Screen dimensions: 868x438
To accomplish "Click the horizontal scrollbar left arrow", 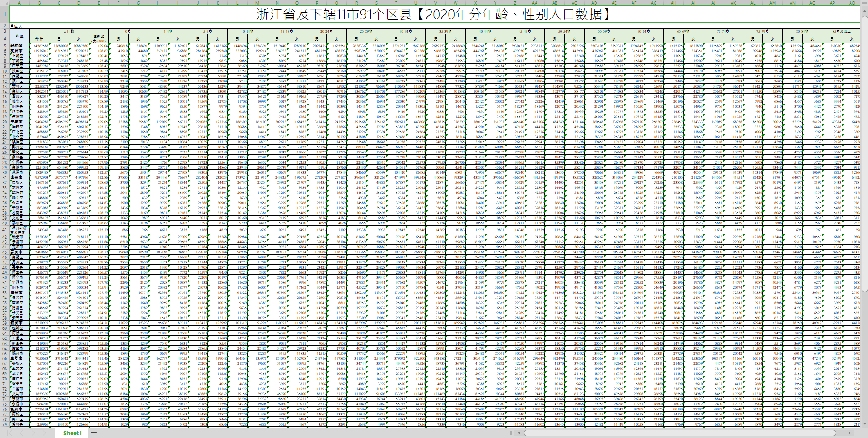I will [x=520, y=433].
